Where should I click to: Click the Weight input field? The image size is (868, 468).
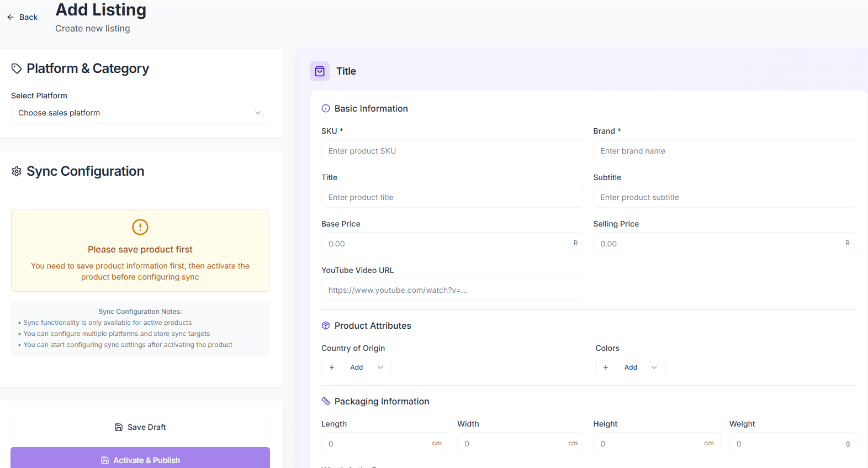coord(787,444)
